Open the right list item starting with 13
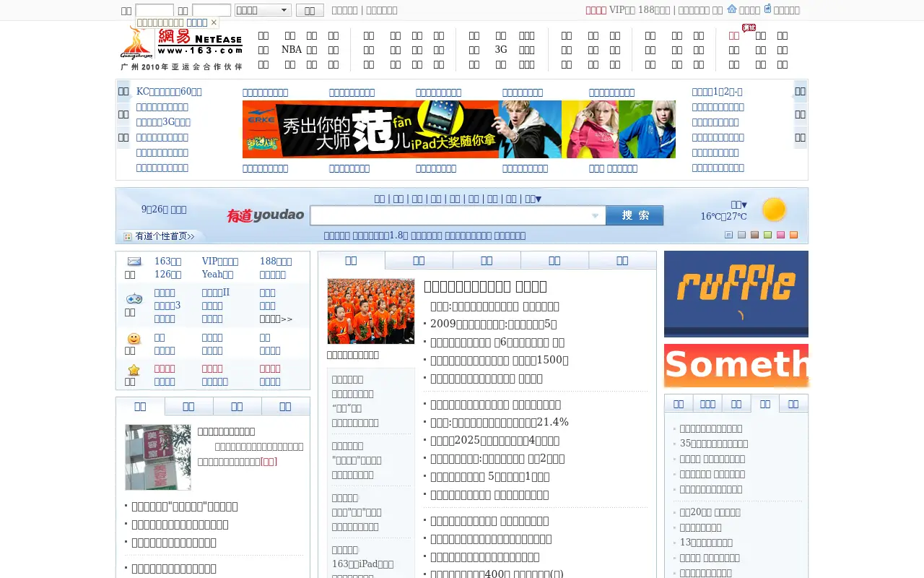The image size is (924, 578). point(706,543)
